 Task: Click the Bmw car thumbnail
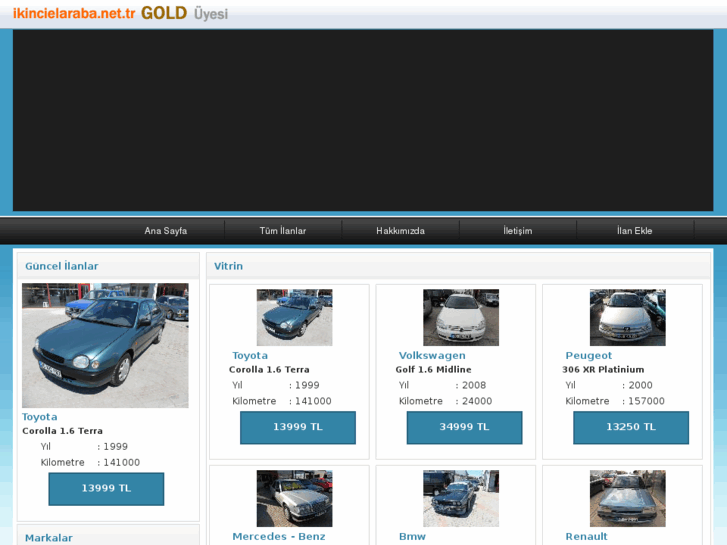(461, 498)
